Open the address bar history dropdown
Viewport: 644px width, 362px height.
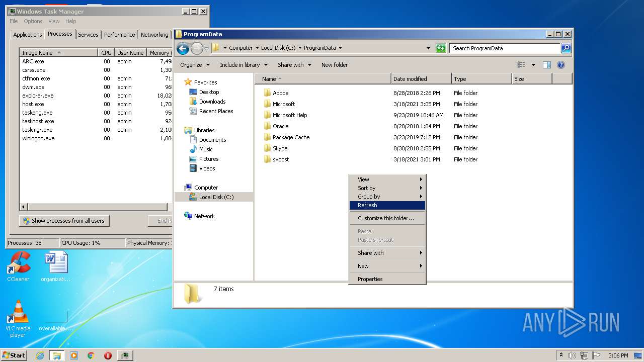(428, 48)
